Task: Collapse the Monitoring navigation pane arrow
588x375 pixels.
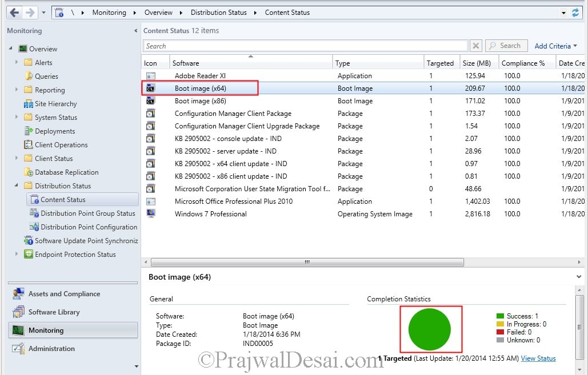Action: pos(136,31)
